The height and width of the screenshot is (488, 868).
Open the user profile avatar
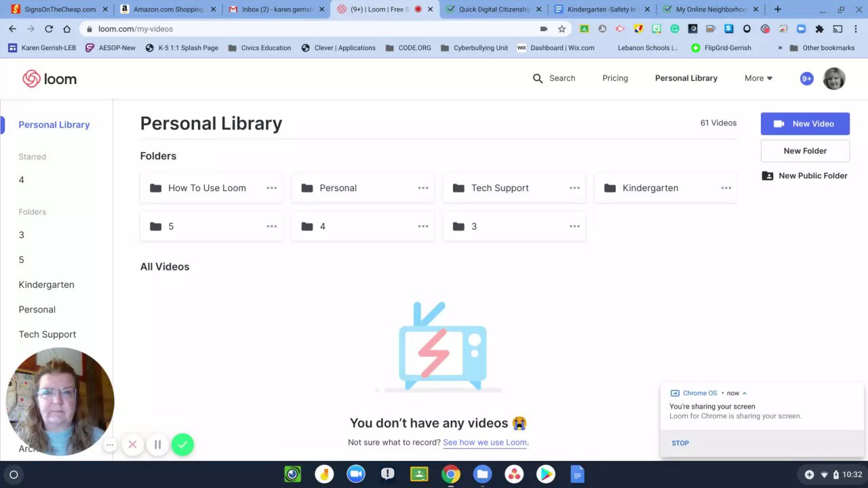[x=834, y=79]
